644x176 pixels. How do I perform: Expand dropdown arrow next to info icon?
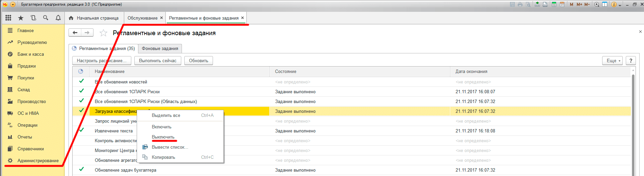pos(620,5)
